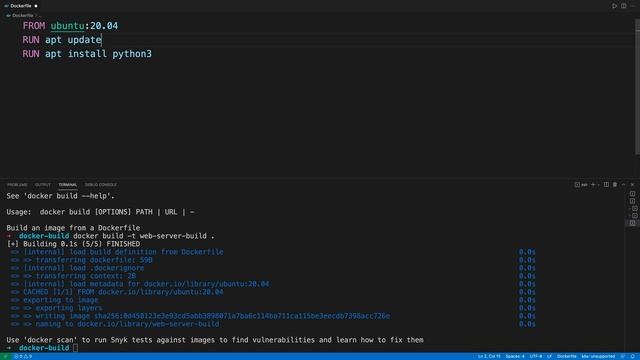The height and width of the screenshot is (360, 640).
Task: Click 'Usage: docker build [OPTIONS] PATH' line
Action: tap(100, 212)
